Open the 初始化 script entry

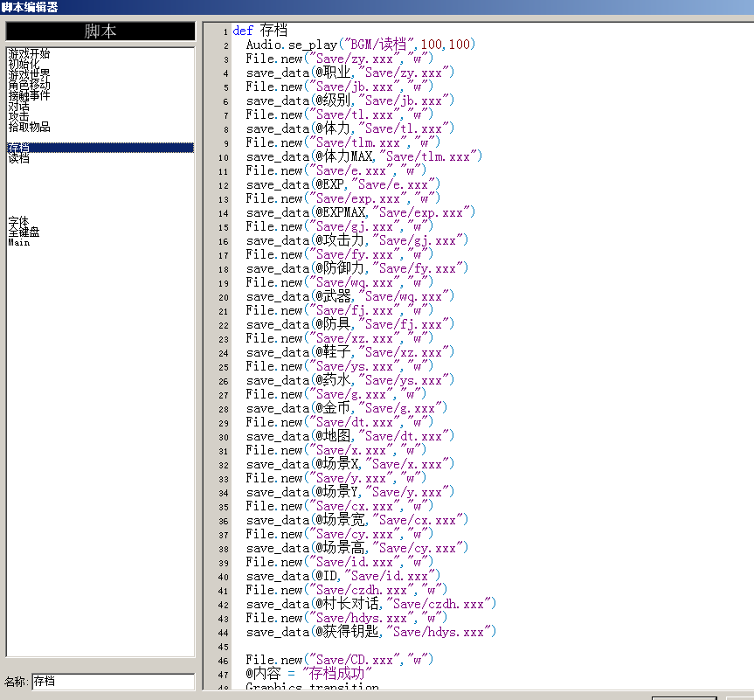coord(24,64)
